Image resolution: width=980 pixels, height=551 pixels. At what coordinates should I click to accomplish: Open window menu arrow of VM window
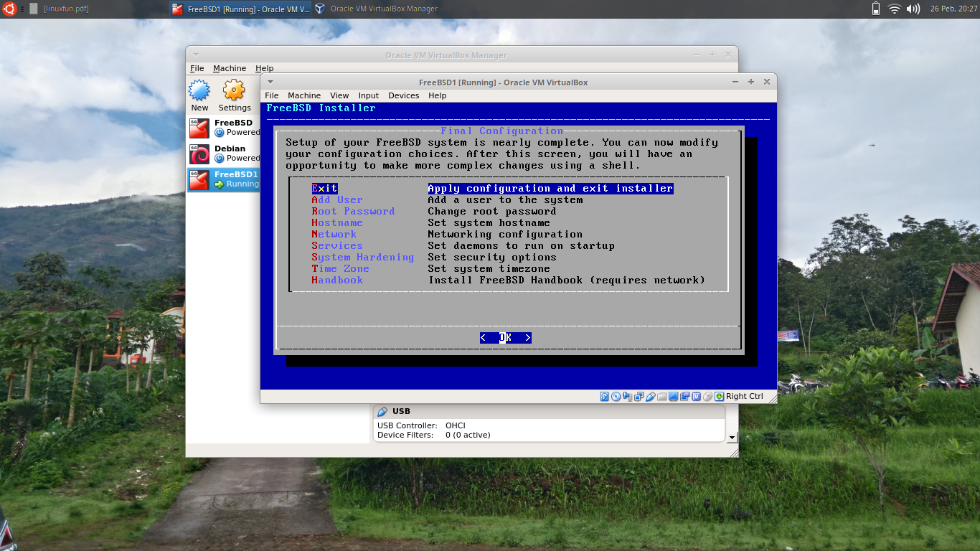(x=270, y=82)
